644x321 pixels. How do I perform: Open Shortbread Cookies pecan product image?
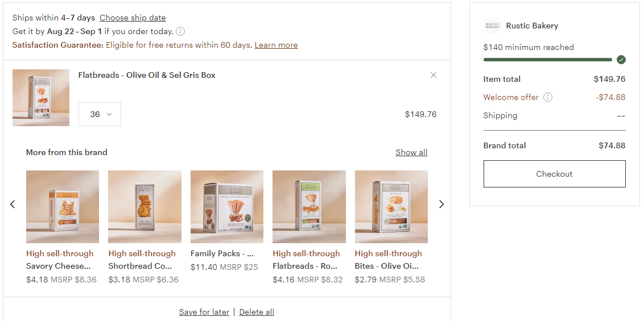[145, 207]
